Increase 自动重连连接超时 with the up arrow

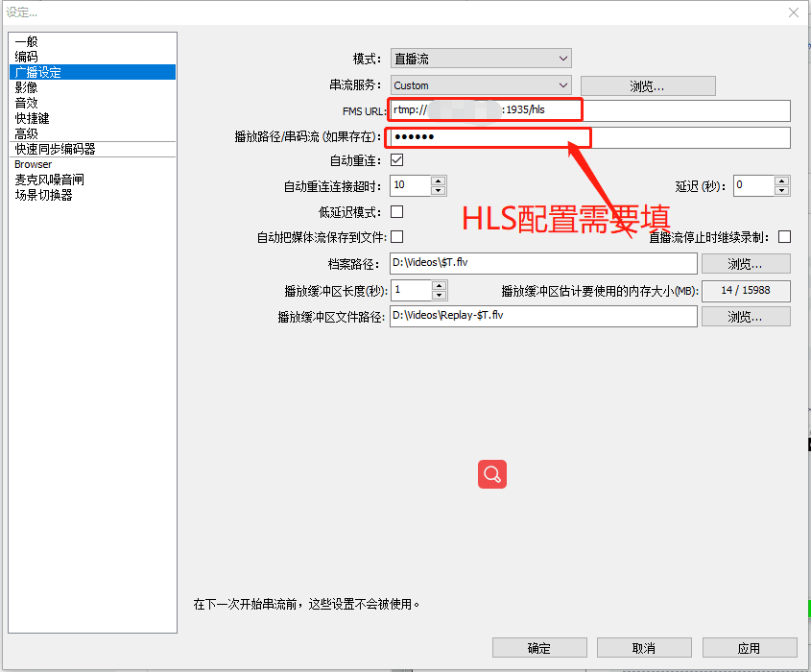[x=439, y=180]
